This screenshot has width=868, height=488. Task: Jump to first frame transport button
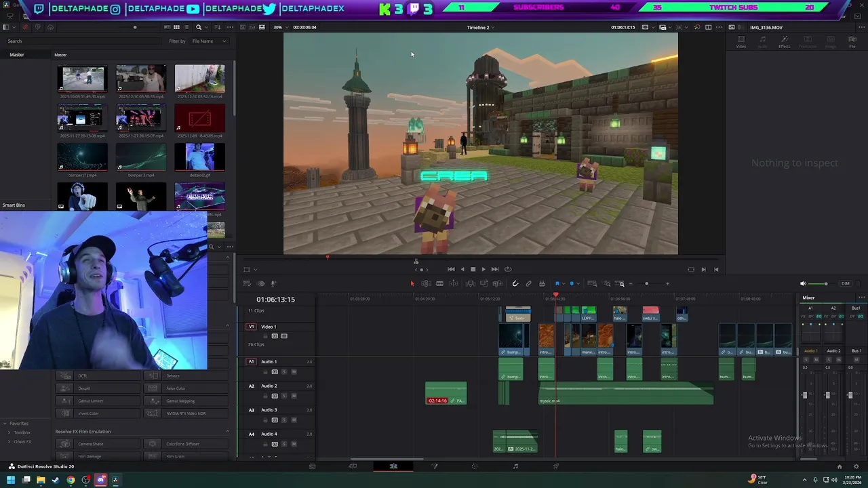(451, 269)
